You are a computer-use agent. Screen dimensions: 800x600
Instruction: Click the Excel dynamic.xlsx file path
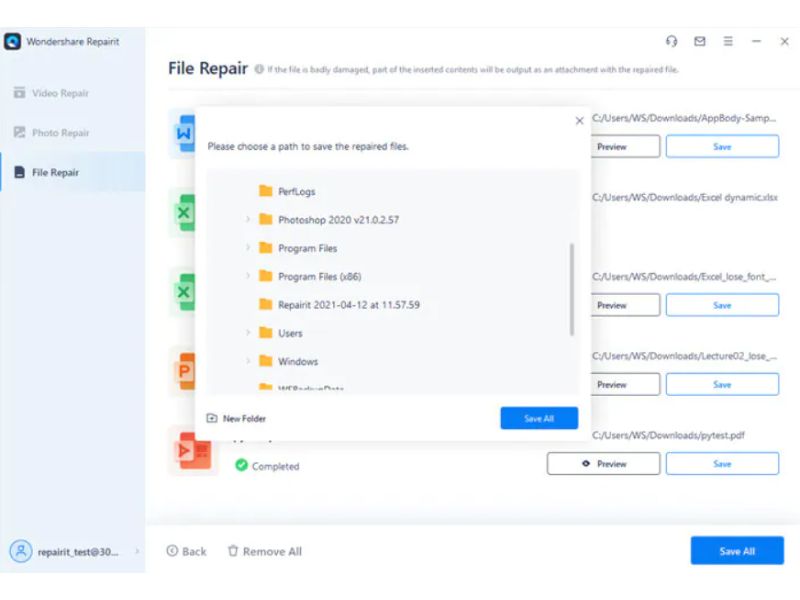click(x=685, y=197)
